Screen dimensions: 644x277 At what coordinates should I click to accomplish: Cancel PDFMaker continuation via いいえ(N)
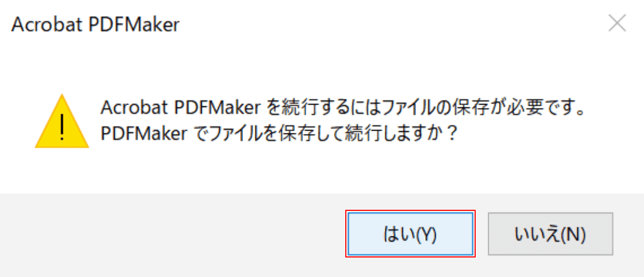tap(550, 234)
